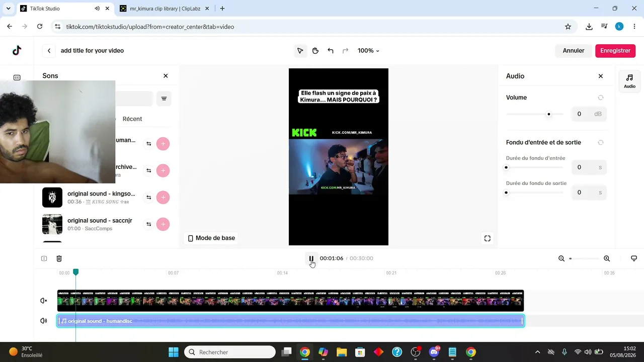
Task: Add 'original sound - kingso...' to timeline
Action: 163,198
